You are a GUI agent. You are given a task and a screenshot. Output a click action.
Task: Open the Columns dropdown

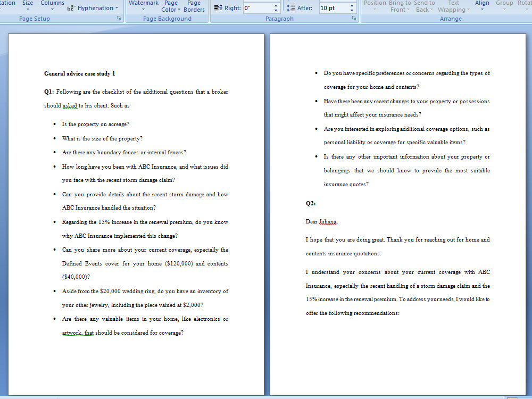[52, 5]
